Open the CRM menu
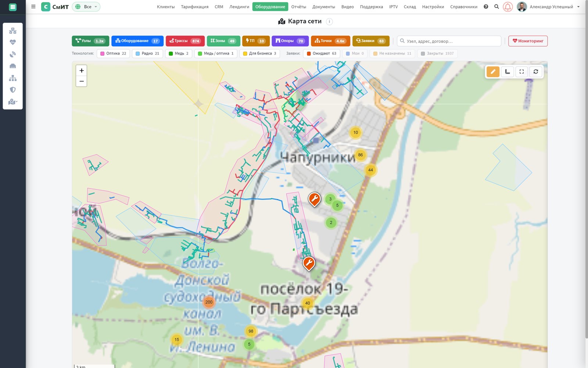The image size is (588, 368). (219, 7)
